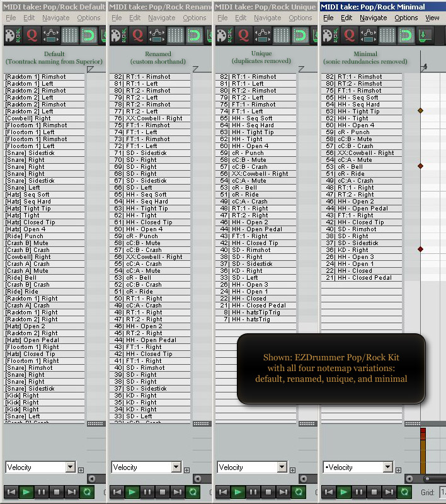Viewport: 446px width, 504px height.
Task: Click scroll-left arrow in the Unique window
Action: (304, 479)
